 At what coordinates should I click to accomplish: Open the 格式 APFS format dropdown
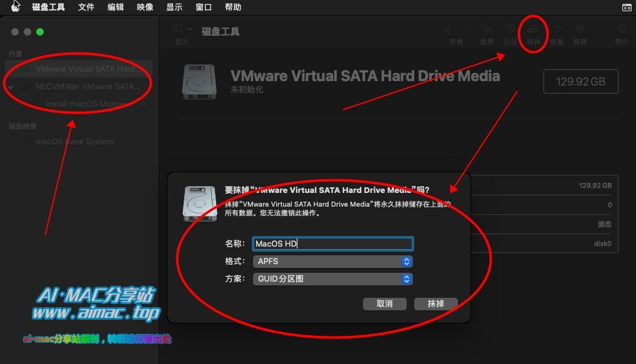click(x=332, y=262)
